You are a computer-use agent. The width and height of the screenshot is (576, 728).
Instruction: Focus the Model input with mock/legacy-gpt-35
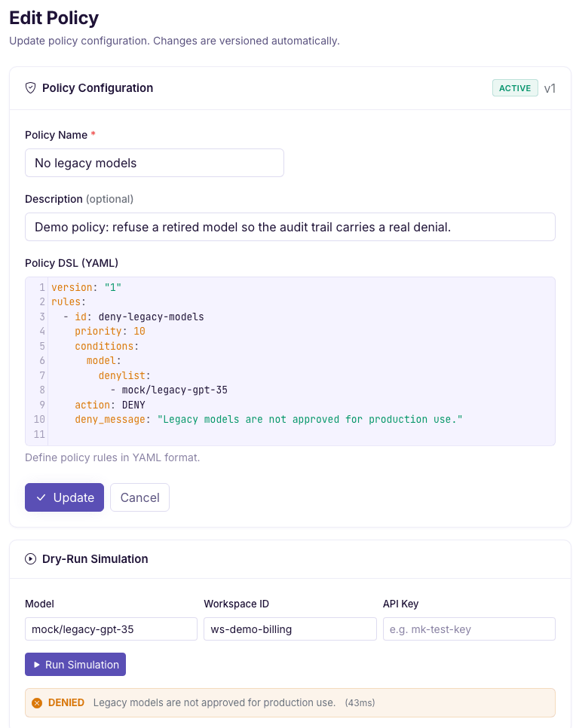click(111, 629)
